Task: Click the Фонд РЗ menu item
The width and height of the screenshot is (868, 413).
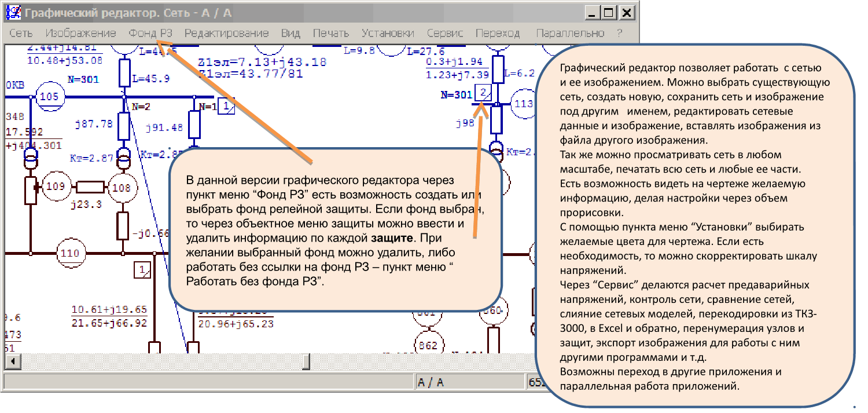Action: click(x=150, y=33)
